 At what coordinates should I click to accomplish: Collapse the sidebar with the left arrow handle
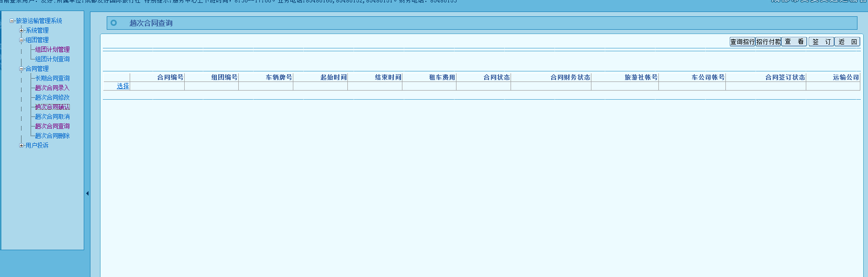[x=87, y=194]
